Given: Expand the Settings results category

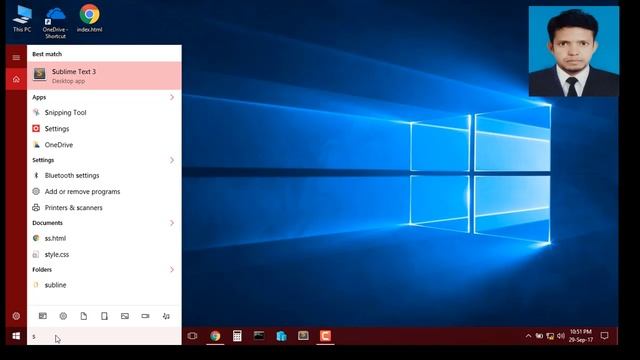Looking at the screenshot, I should pos(172,160).
